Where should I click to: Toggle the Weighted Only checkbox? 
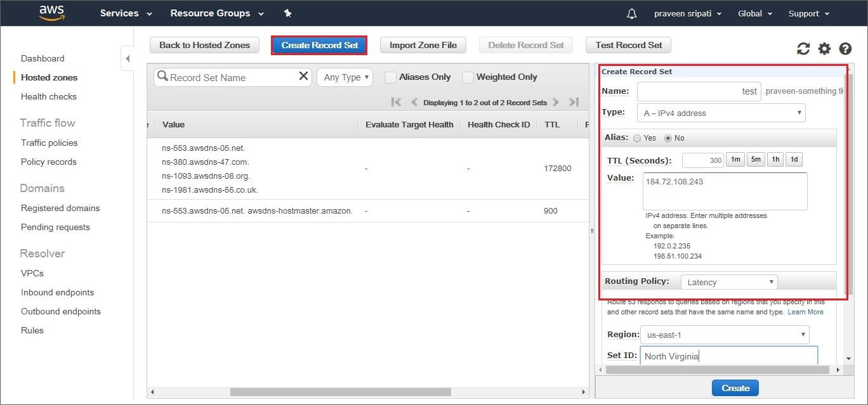(x=468, y=77)
